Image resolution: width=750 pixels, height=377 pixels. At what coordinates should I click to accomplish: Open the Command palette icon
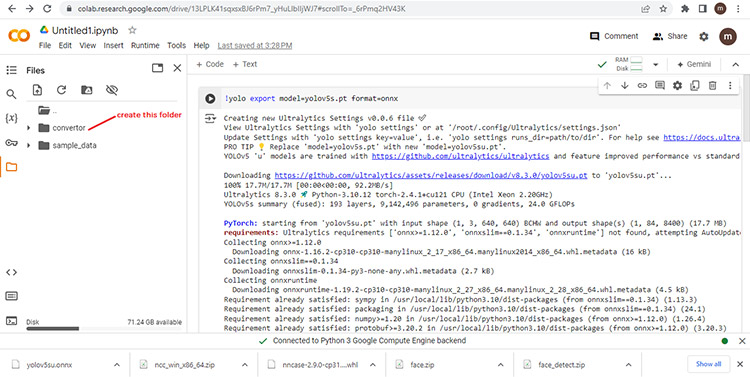(11, 296)
